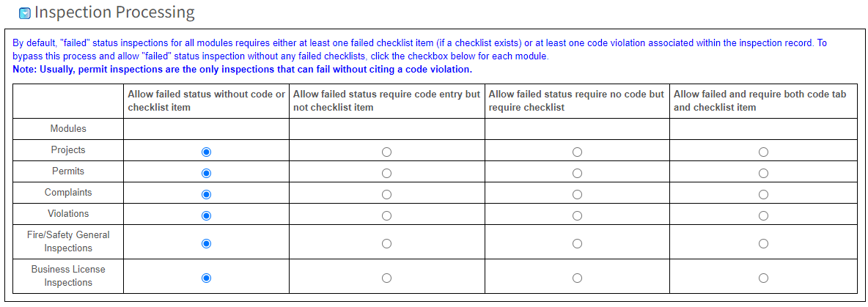Screen dimensions: 868x307
Task: Select Permits require code entry not checklist
Action: (x=386, y=173)
